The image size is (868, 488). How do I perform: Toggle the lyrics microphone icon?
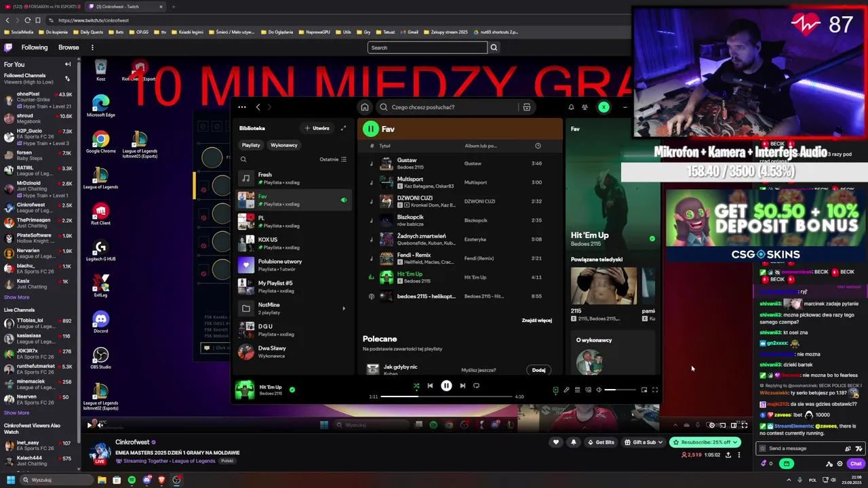[566, 390]
